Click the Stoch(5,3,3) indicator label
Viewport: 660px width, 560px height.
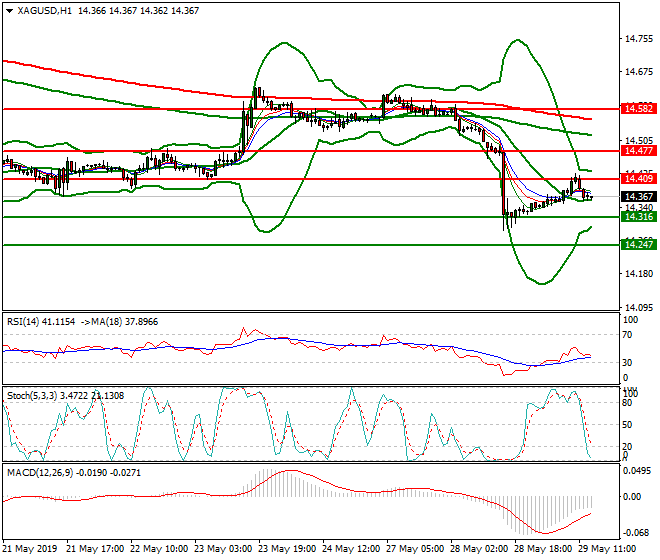(x=33, y=396)
